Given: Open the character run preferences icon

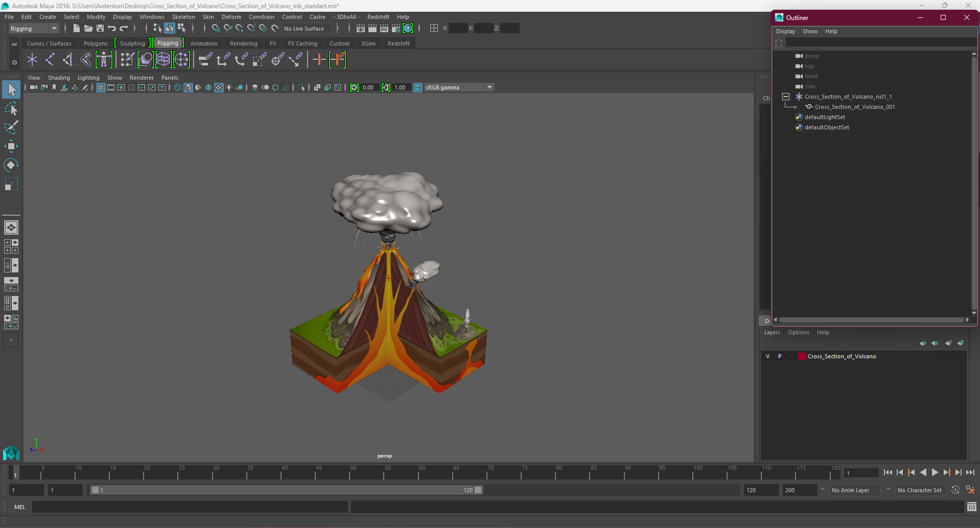Looking at the screenshot, I should (x=970, y=490).
